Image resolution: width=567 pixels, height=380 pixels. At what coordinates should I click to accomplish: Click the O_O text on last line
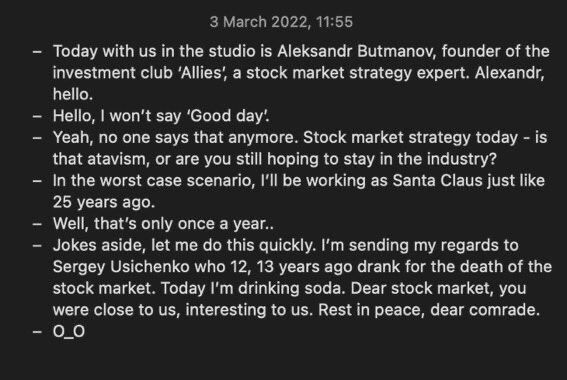tap(69, 331)
